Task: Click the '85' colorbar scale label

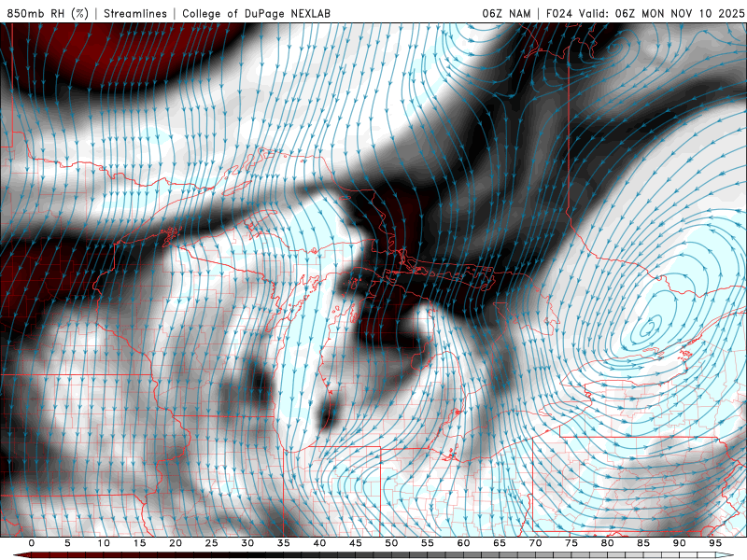Action: (643, 543)
